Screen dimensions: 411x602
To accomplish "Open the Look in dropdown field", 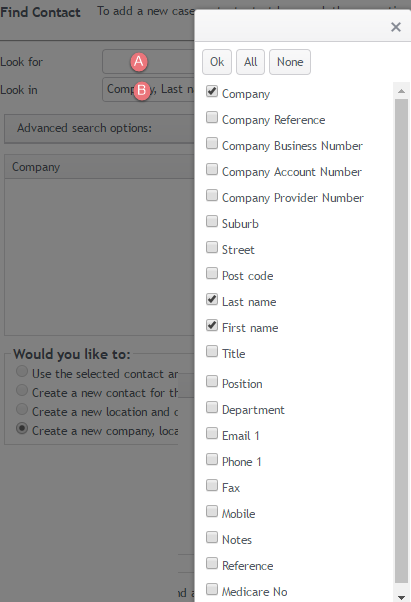I will 148,89.
